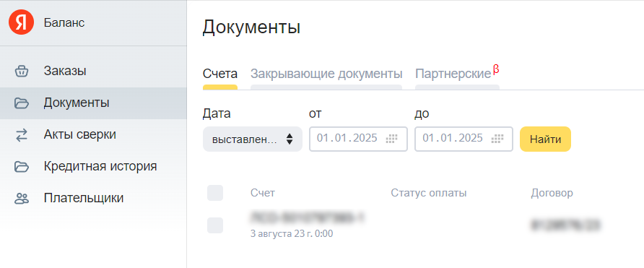Click the Акты сверки arrows icon
This screenshot has height=268, width=644.
coord(22,135)
